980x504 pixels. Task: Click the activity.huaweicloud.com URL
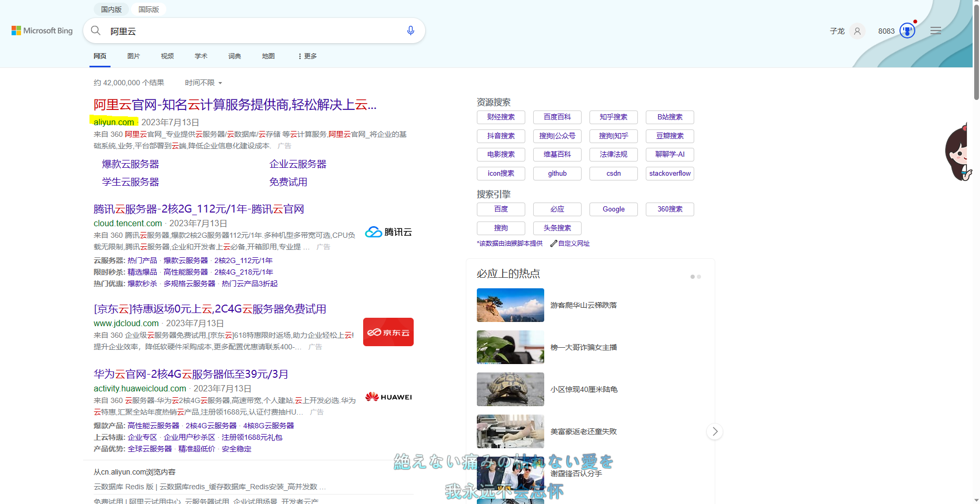point(140,389)
